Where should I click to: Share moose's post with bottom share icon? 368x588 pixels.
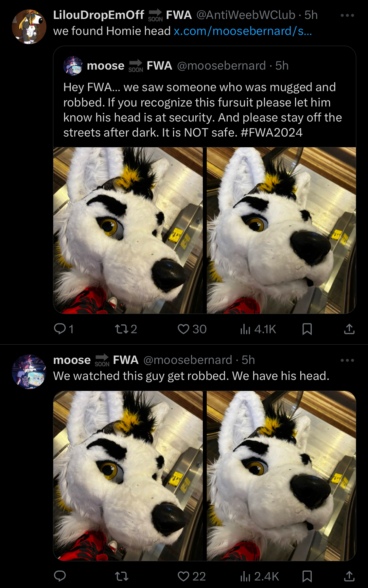[349, 576]
